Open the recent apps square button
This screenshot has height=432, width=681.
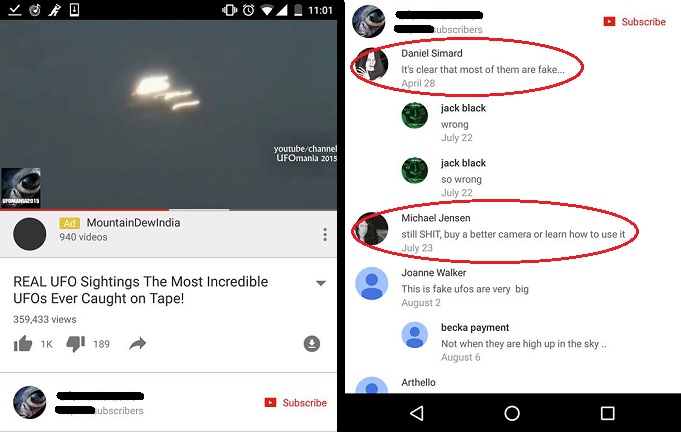tap(607, 413)
